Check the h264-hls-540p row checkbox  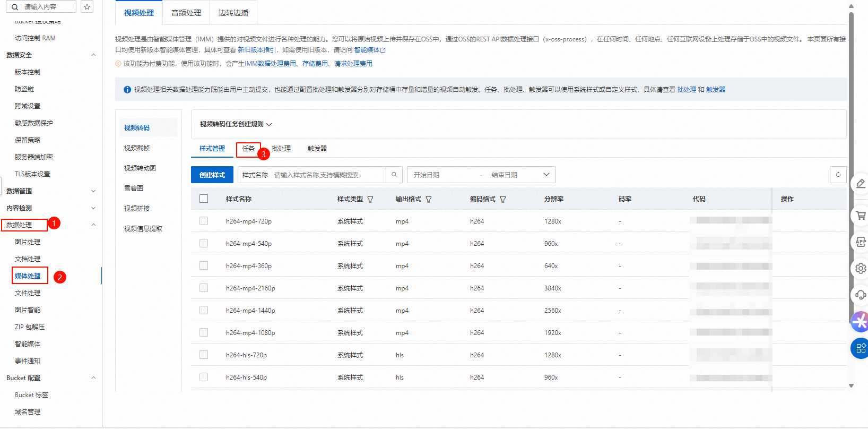pos(204,377)
